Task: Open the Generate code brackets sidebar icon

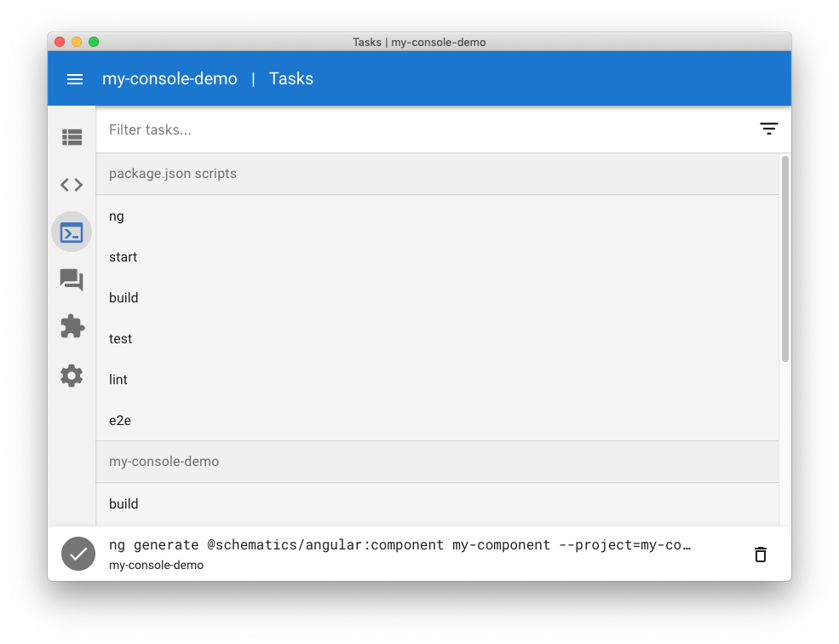Action: pyautogui.click(x=72, y=185)
